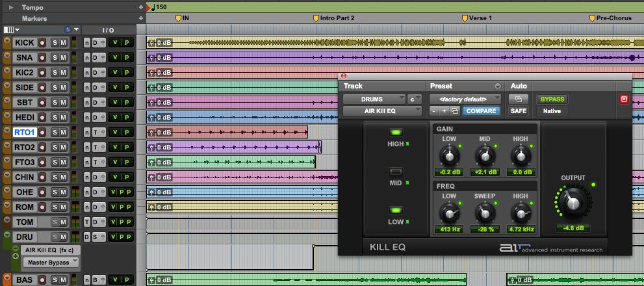Open the timebase clock selector
This screenshot has width=644, height=286.
click(71, 30)
